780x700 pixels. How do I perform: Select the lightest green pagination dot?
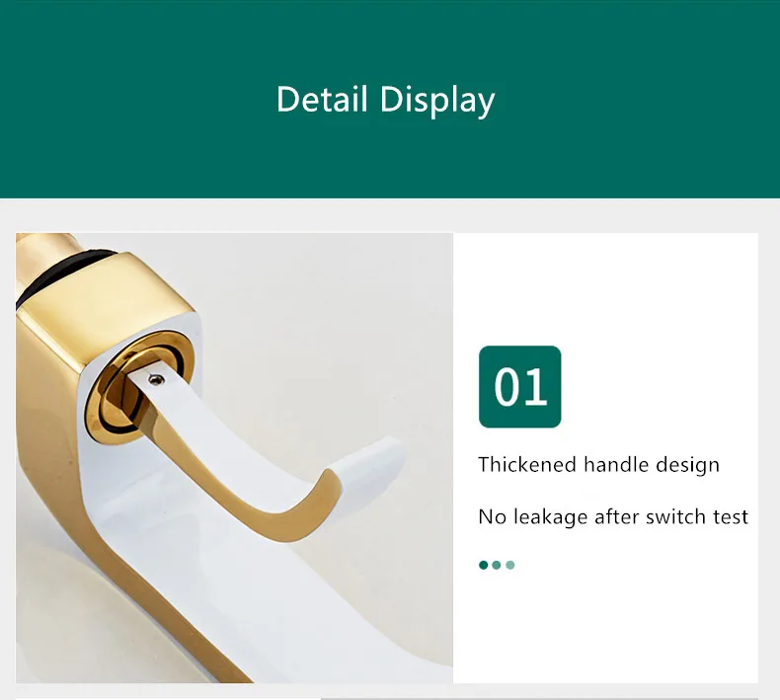click(509, 565)
